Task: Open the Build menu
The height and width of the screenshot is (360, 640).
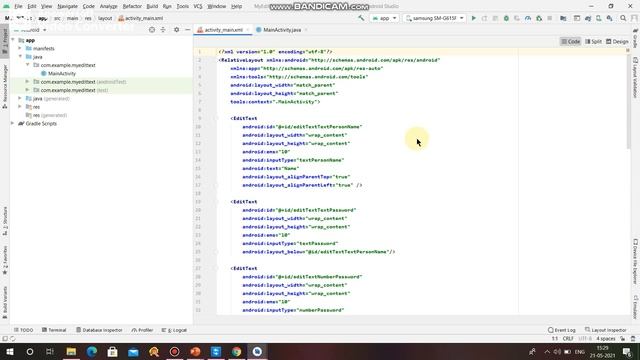Action: click(x=152, y=7)
